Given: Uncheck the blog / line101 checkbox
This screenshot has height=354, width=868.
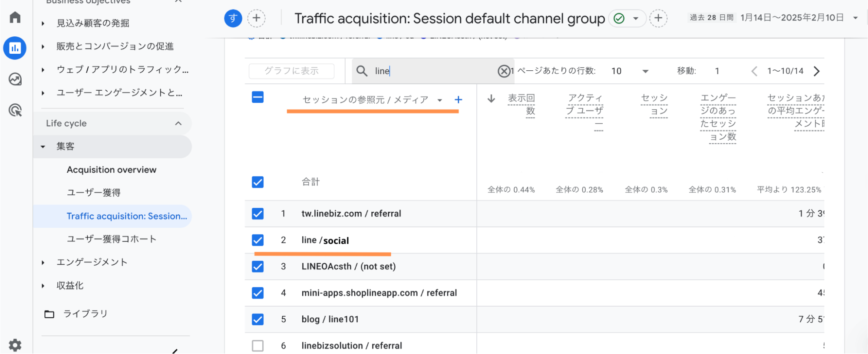Looking at the screenshot, I should click(x=258, y=320).
